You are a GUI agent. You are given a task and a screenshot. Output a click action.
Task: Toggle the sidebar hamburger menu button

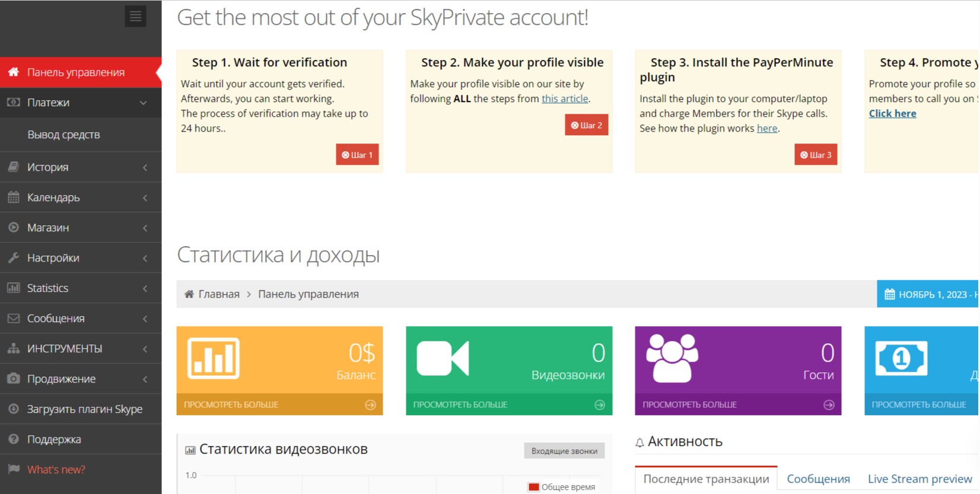point(135,17)
